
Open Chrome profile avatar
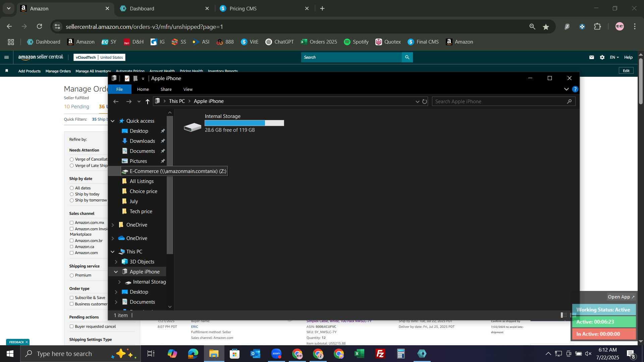click(x=620, y=27)
